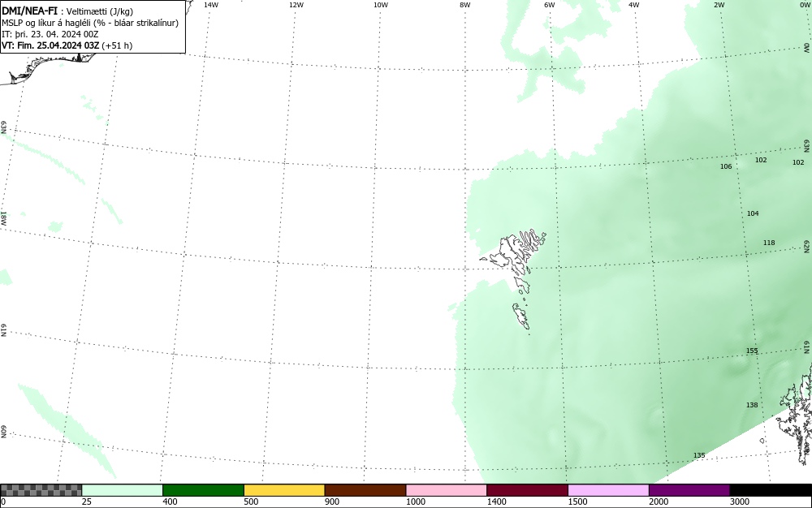Click the brown 900–1000 legend swatch
The width and height of the screenshot is (812, 508).
point(365,490)
